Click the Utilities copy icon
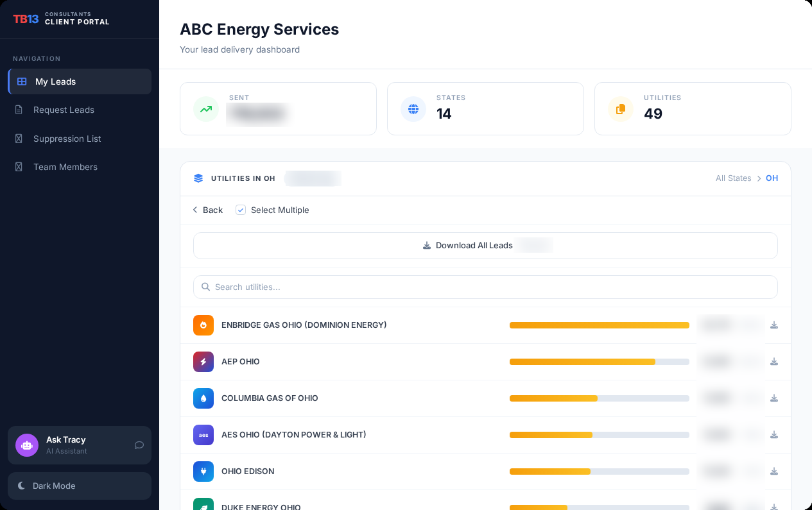This screenshot has height=510, width=812. (621, 109)
